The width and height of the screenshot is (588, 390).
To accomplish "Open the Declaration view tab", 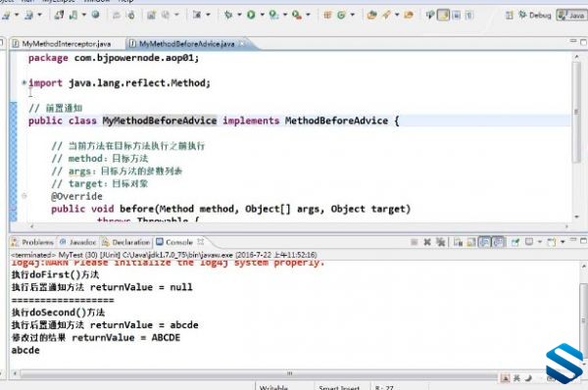I will 126,242.
